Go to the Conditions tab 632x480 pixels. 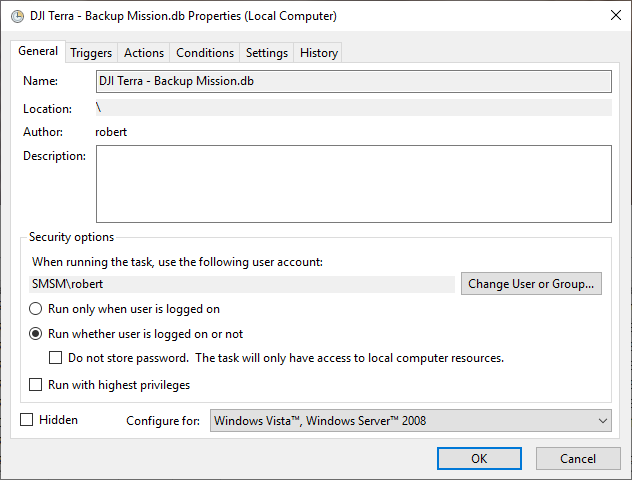click(x=205, y=53)
